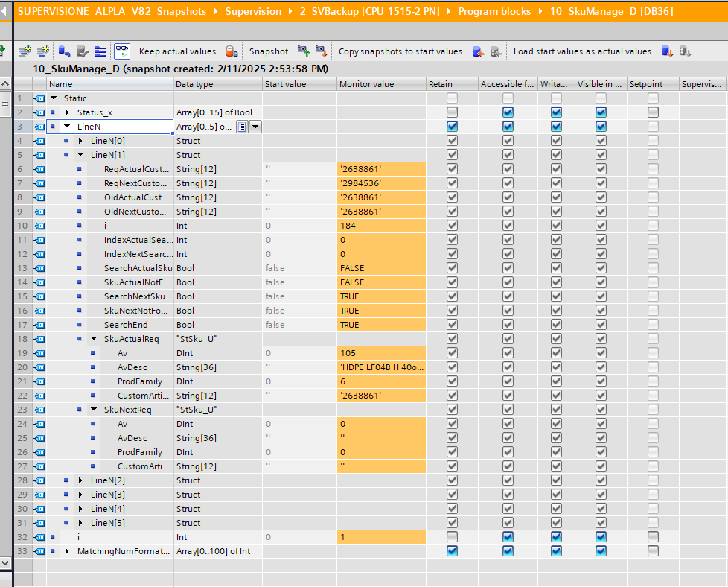
Task: Click the Reset start values database icon
Action: 64,51
